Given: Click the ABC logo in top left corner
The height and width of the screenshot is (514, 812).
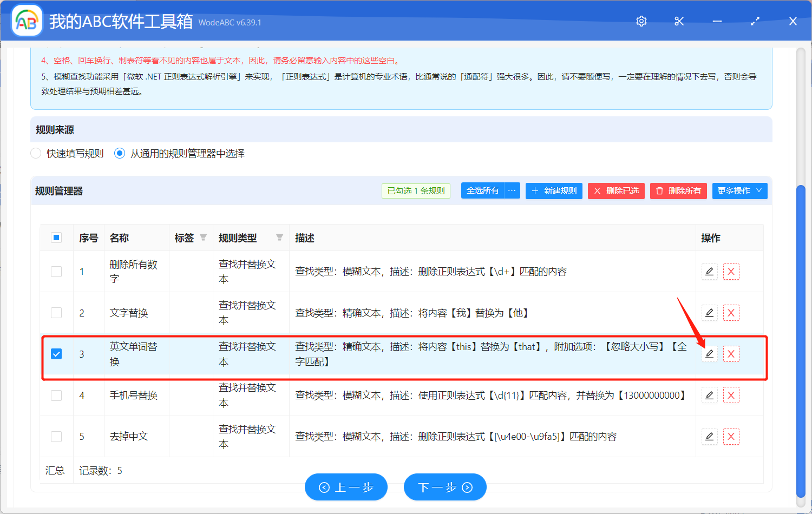Looking at the screenshot, I should (x=27, y=20).
